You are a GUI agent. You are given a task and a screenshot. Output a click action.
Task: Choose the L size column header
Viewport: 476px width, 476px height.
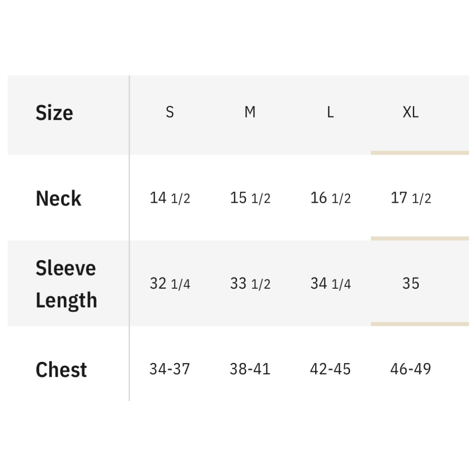click(330, 112)
